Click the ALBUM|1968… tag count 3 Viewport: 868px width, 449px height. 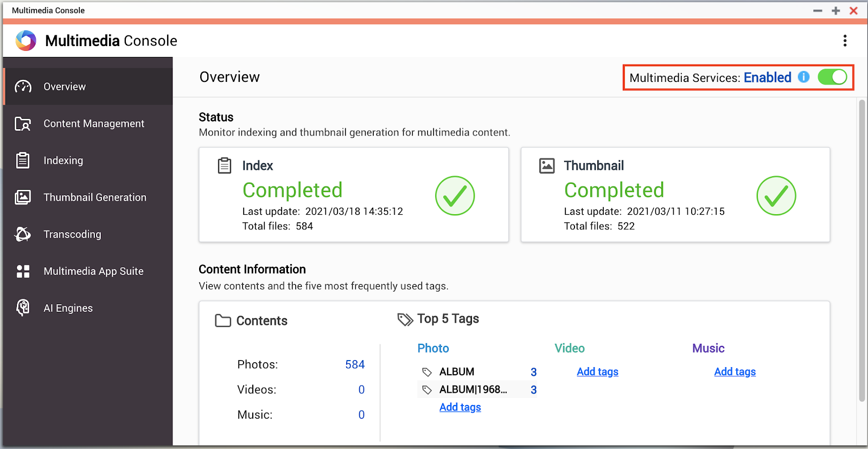pos(533,390)
